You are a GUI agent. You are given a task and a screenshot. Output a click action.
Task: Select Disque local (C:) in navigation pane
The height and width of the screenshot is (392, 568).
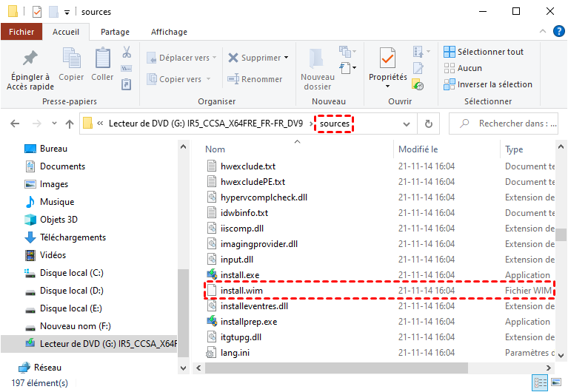(x=71, y=273)
